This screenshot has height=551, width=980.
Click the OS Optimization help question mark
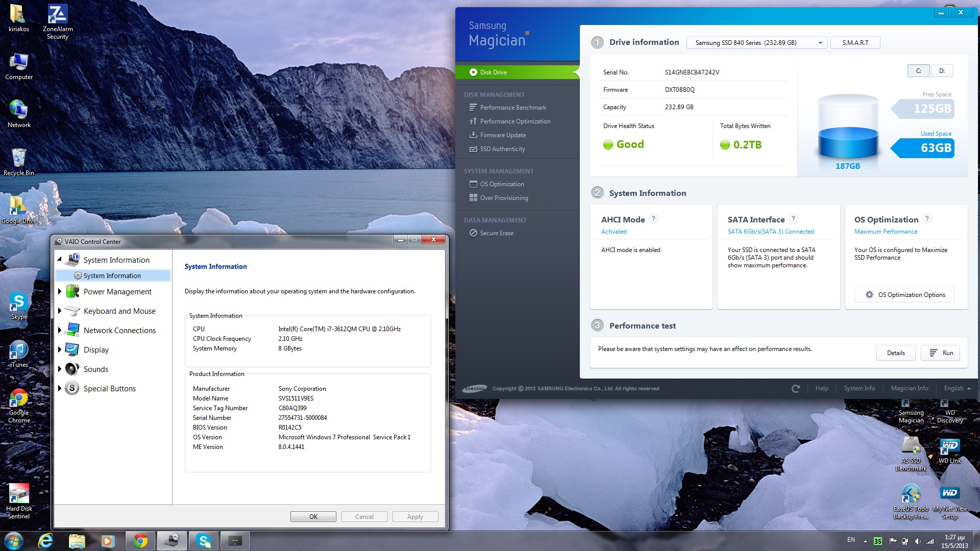(927, 219)
